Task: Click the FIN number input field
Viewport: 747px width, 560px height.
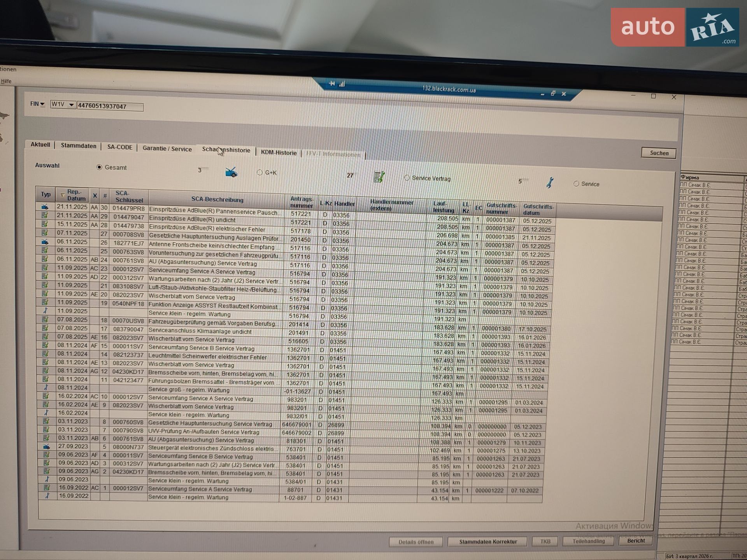Action: pyautogui.click(x=110, y=106)
